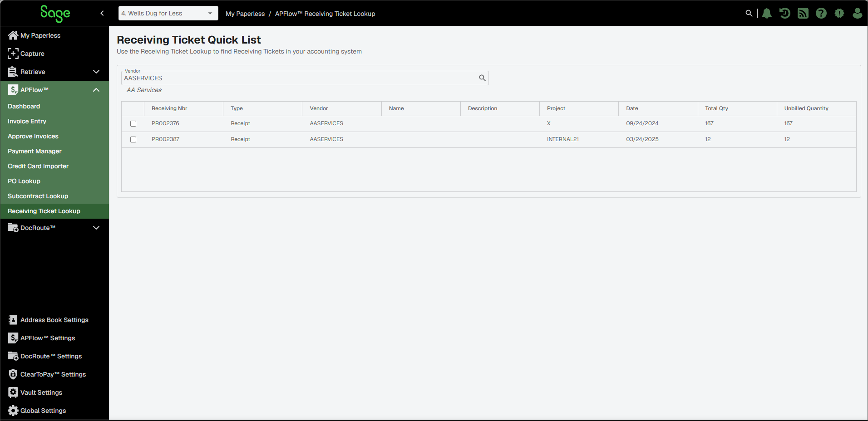
Task: Click the Sage logo
Action: pos(55,14)
